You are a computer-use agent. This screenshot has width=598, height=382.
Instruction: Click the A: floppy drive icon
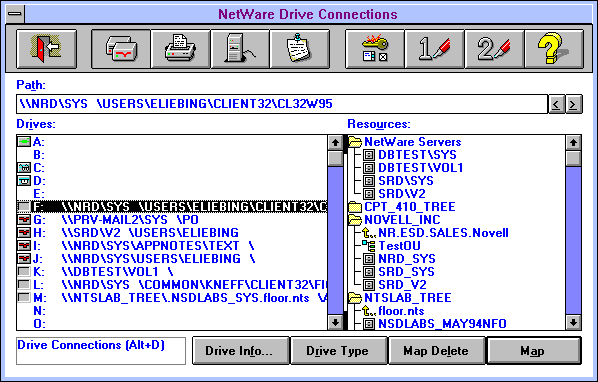coord(24,142)
